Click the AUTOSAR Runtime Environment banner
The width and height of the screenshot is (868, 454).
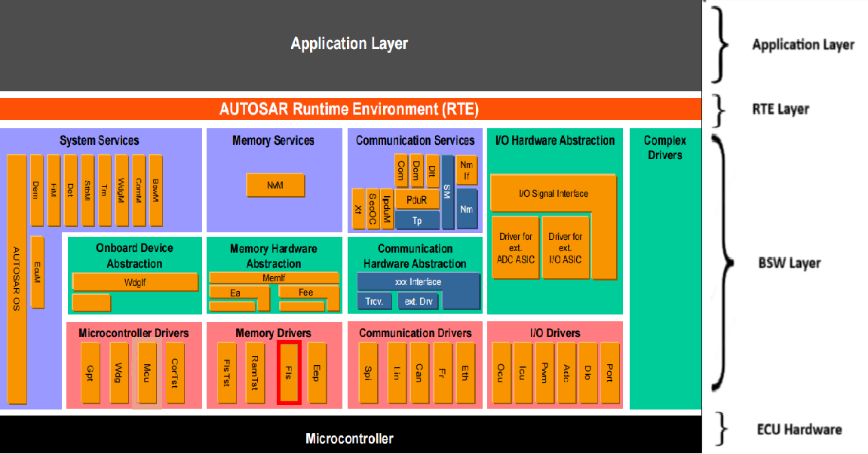click(x=349, y=108)
